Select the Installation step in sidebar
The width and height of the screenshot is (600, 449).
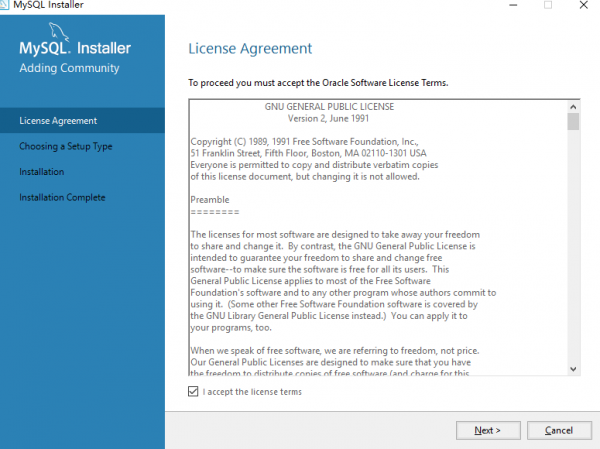point(42,172)
